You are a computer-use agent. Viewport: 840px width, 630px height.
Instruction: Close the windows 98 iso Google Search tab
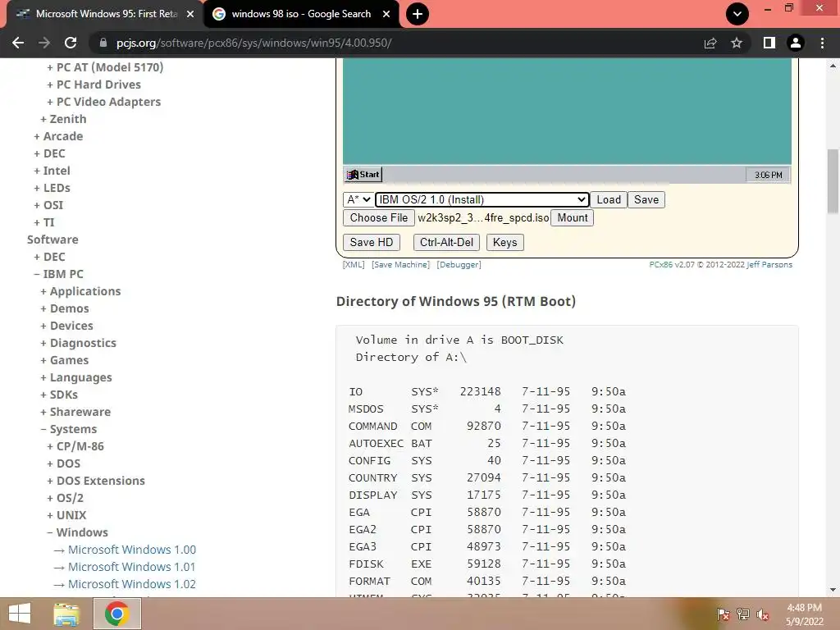[x=386, y=14]
